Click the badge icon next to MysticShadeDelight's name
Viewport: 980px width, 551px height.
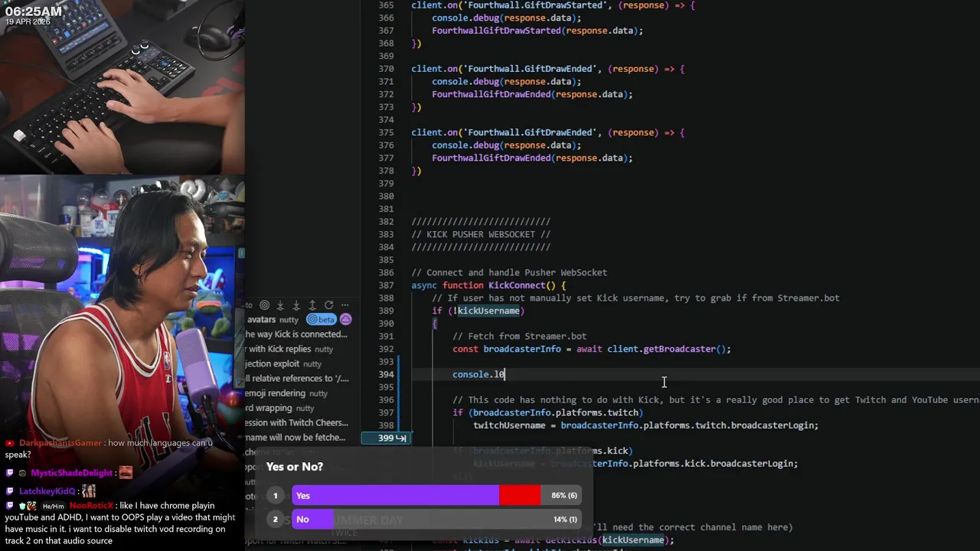point(22,473)
